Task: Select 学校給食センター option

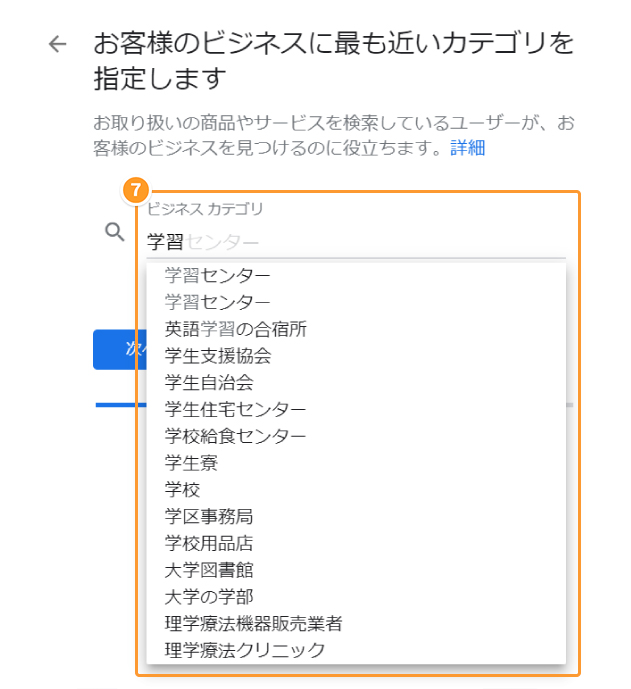Action: (x=356, y=436)
